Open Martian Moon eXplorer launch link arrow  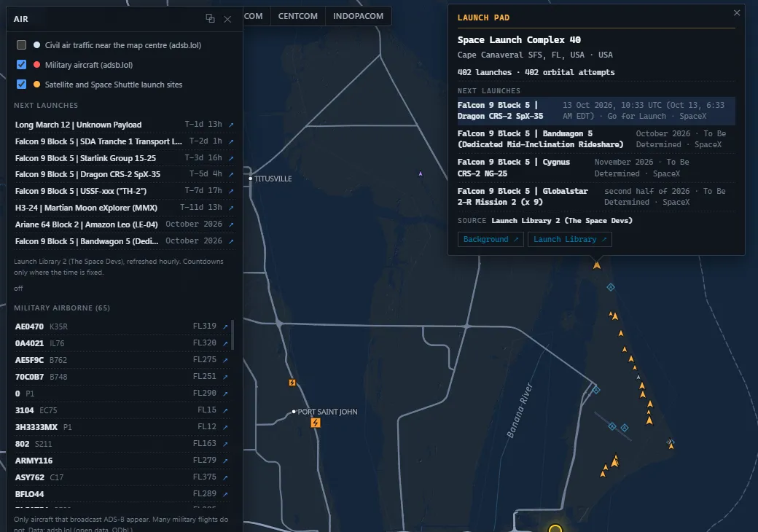click(x=231, y=208)
